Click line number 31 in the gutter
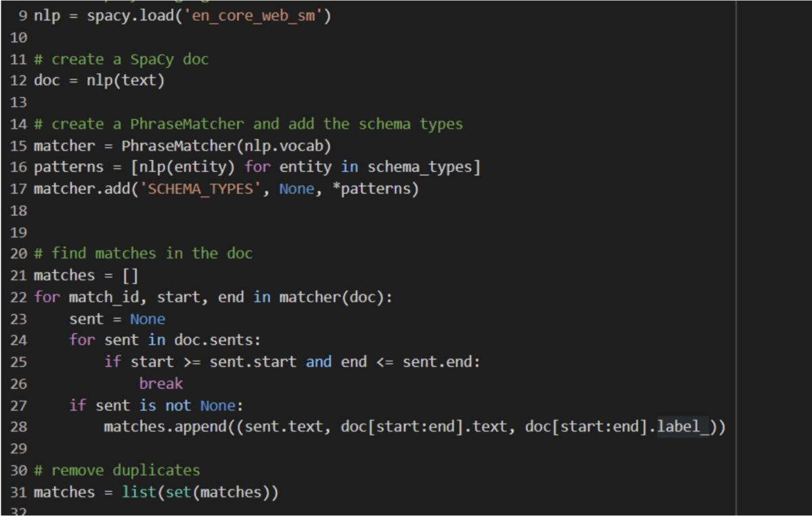812x516 pixels. (18, 492)
